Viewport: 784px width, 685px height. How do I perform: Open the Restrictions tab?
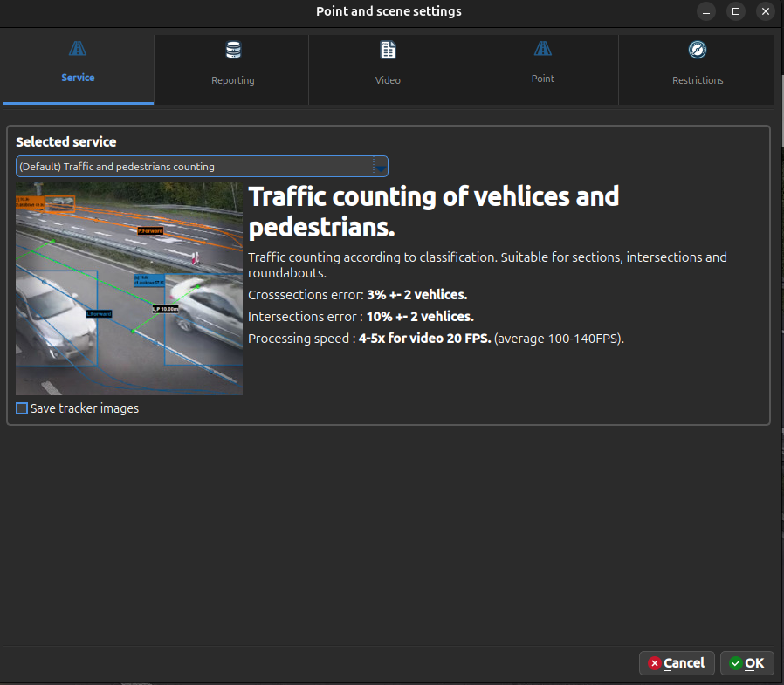[x=698, y=70]
